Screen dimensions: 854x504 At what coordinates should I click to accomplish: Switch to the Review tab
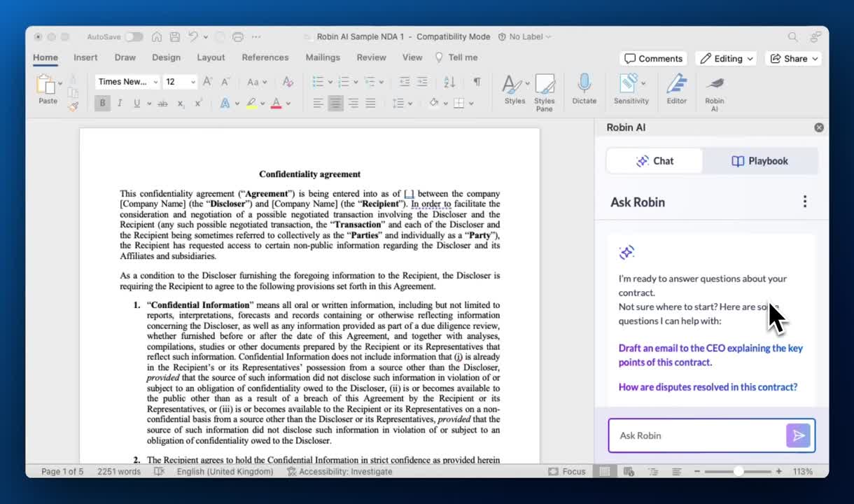click(371, 57)
